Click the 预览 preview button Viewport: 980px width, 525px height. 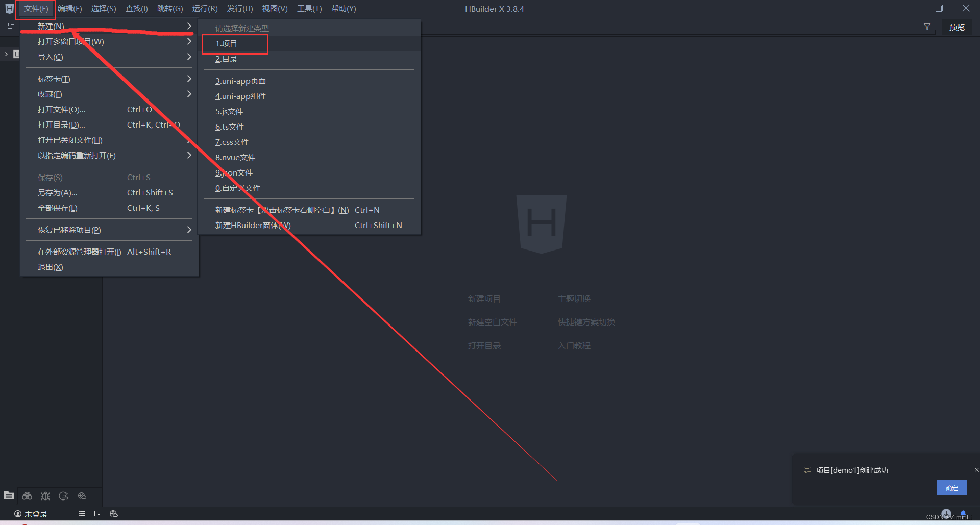tap(957, 27)
